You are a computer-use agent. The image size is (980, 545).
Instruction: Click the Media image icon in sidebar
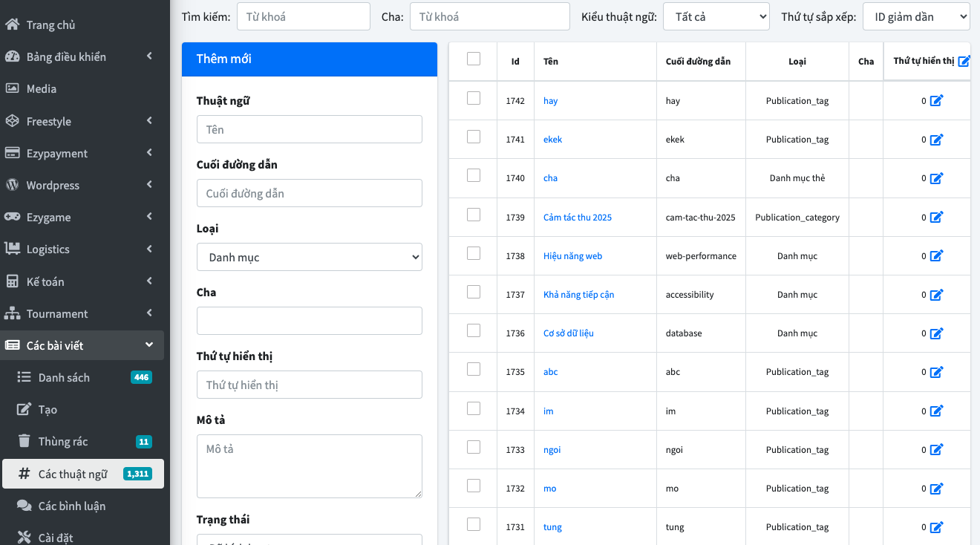point(12,88)
